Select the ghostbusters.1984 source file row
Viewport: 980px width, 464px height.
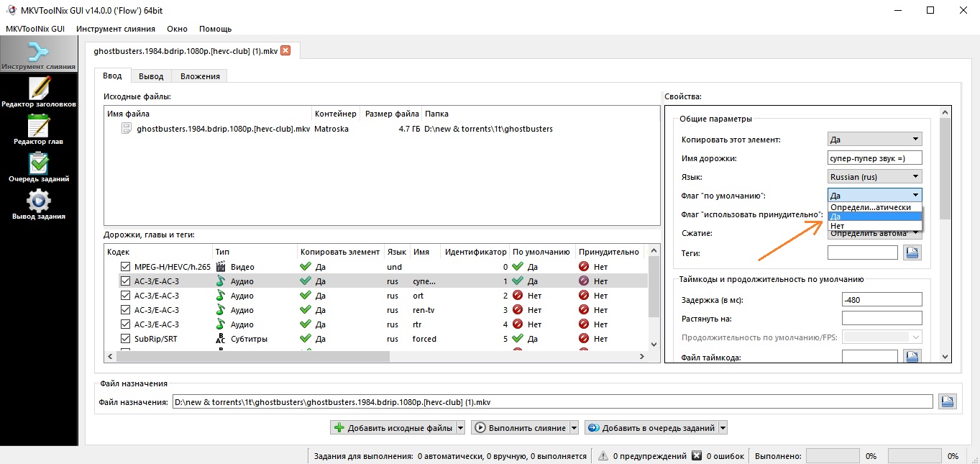382,129
